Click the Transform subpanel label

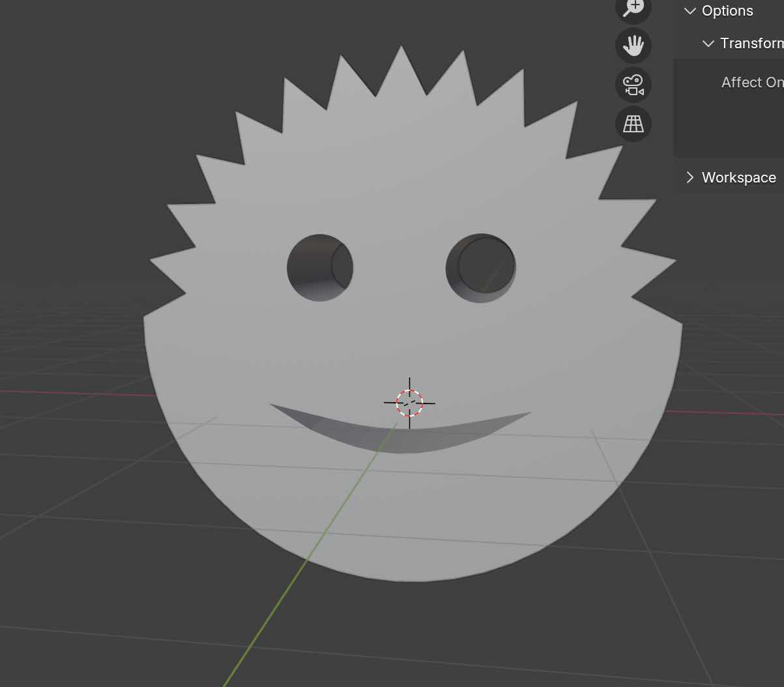click(751, 44)
